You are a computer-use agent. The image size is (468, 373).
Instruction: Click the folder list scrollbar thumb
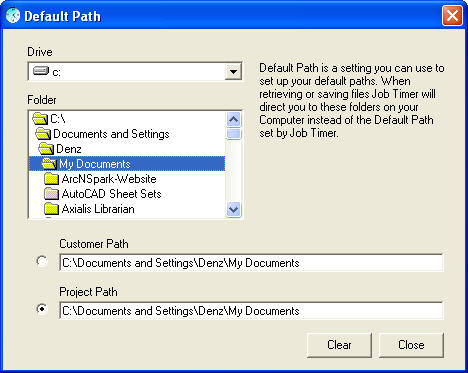[233, 134]
